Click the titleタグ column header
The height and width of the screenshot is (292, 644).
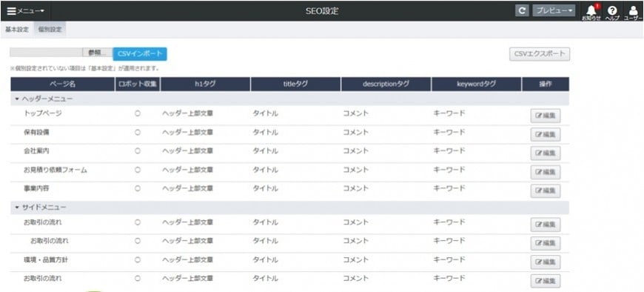click(295, 84)
